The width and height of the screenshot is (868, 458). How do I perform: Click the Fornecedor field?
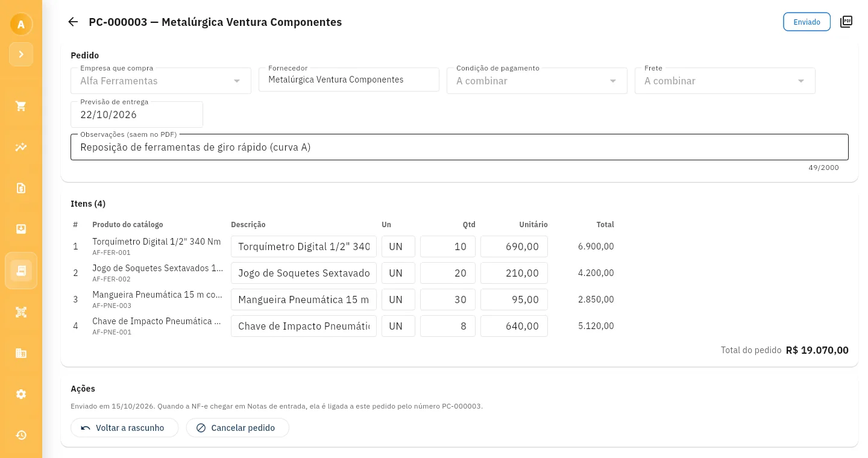click(x=349, y=80)
